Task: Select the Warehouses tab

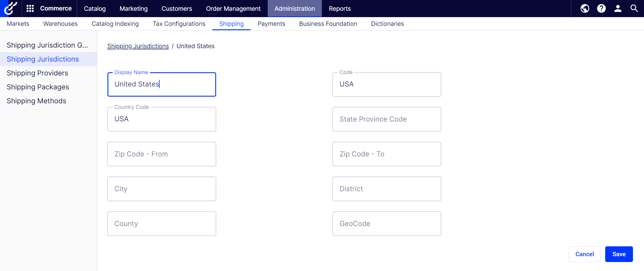Action: tap(60, 24)
